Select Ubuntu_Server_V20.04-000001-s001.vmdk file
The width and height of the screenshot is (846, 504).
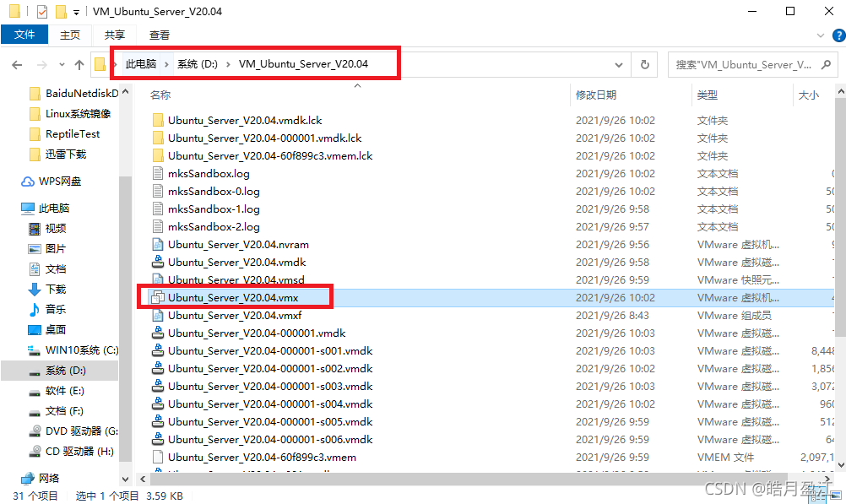[263, 351]
